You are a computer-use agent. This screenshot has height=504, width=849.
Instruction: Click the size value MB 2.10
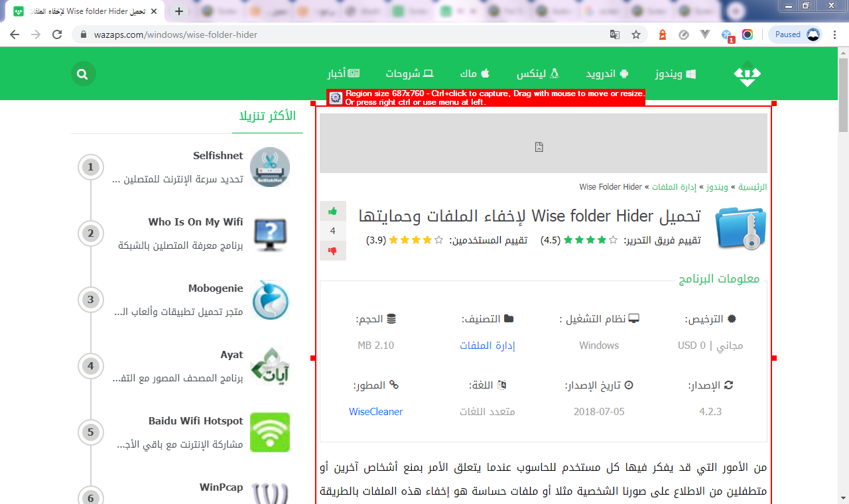click(376, 346)
